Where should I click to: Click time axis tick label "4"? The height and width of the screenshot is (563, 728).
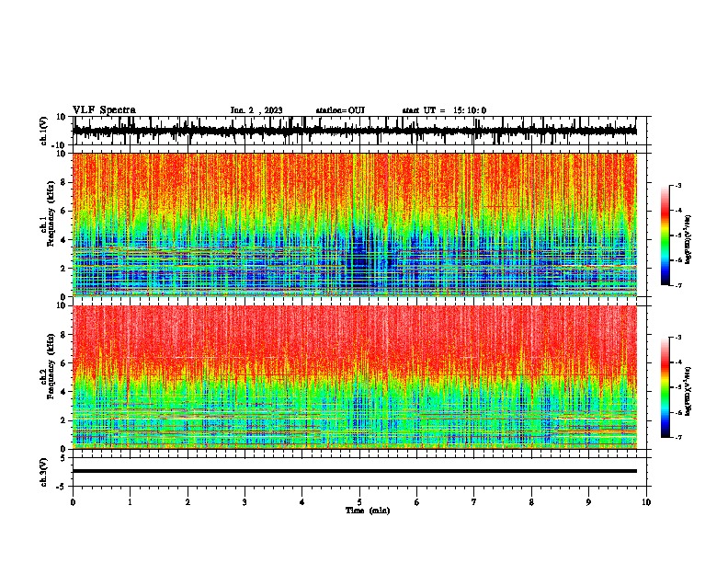pyautogui.click(x=302, y=502)
